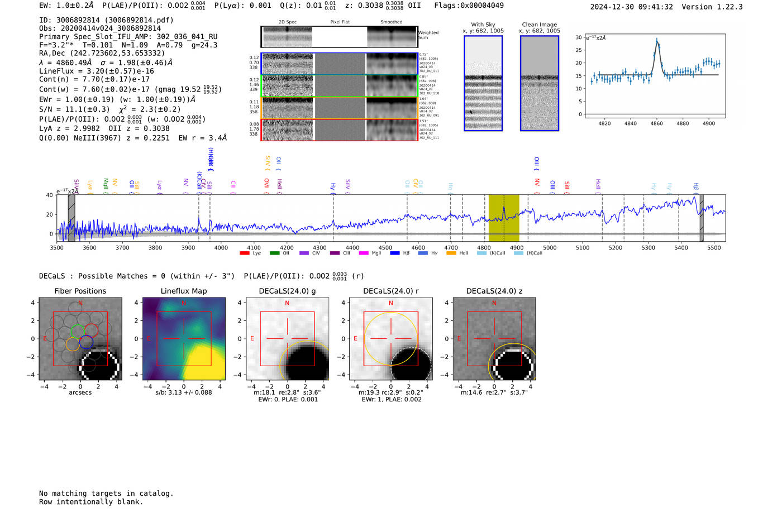Click the With Sky CCD image
This screenshot has width=782, height=532.
(483, 83)
